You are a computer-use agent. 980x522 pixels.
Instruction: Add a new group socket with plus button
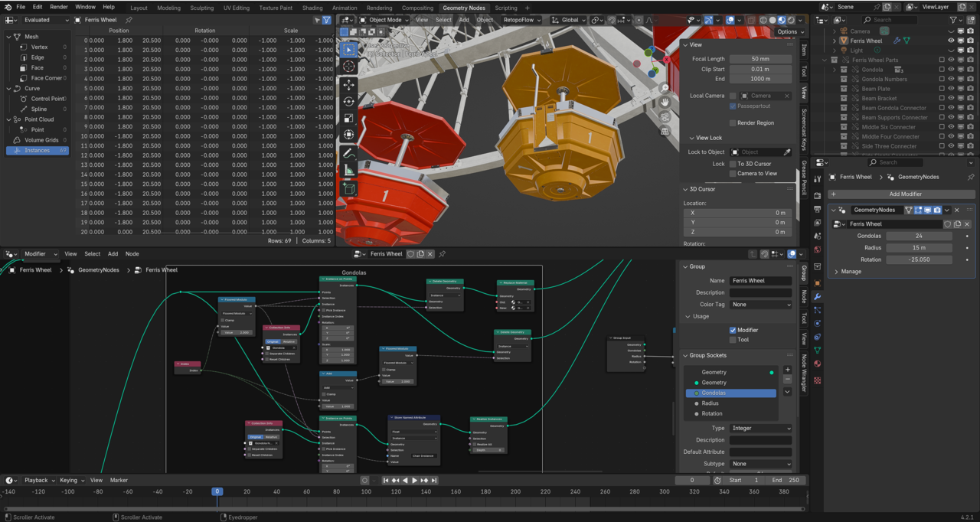[787, 370]
